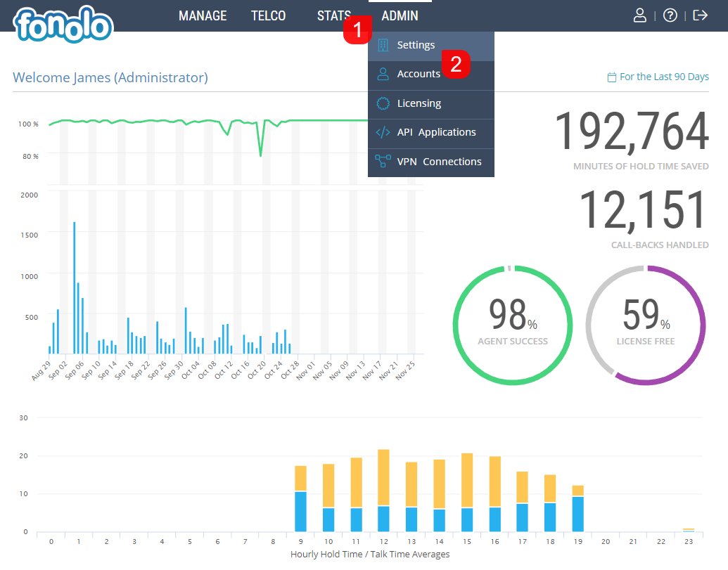Open the ADMIN menu
Screen dimensions: 728x570
click(x=400, y=15)
